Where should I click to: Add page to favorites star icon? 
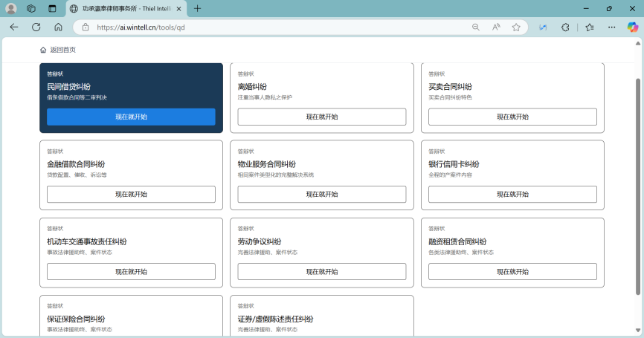(x=516, y=27)
